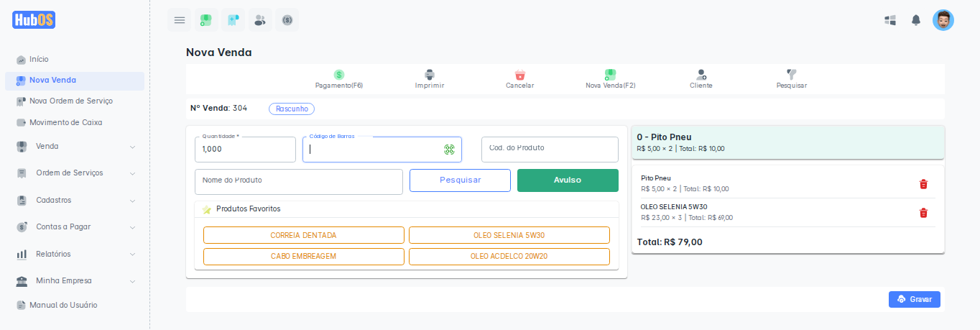980x330 pixels.
Task: Open Cliente selection in sale toolbar
Action: click(x=701, y=75)
